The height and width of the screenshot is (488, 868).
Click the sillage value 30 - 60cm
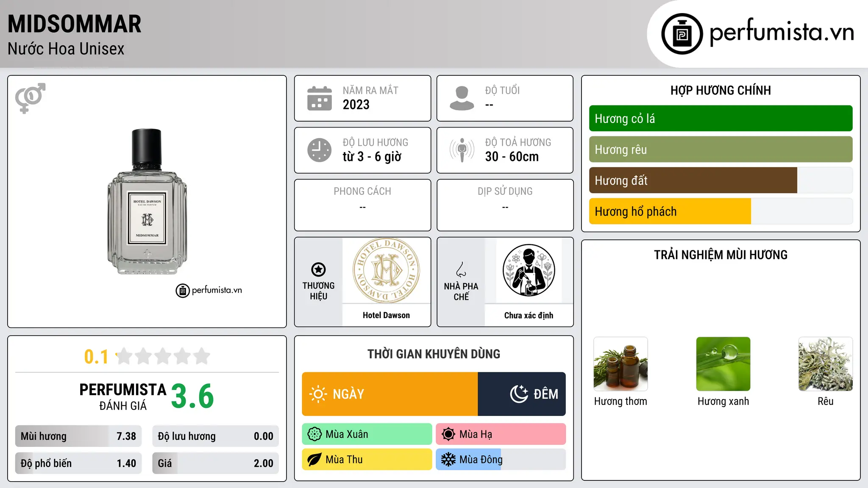(512, 157)
